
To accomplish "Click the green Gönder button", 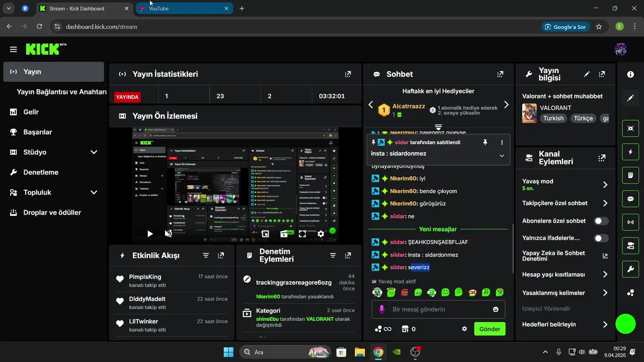I will [x=490, y=329].
